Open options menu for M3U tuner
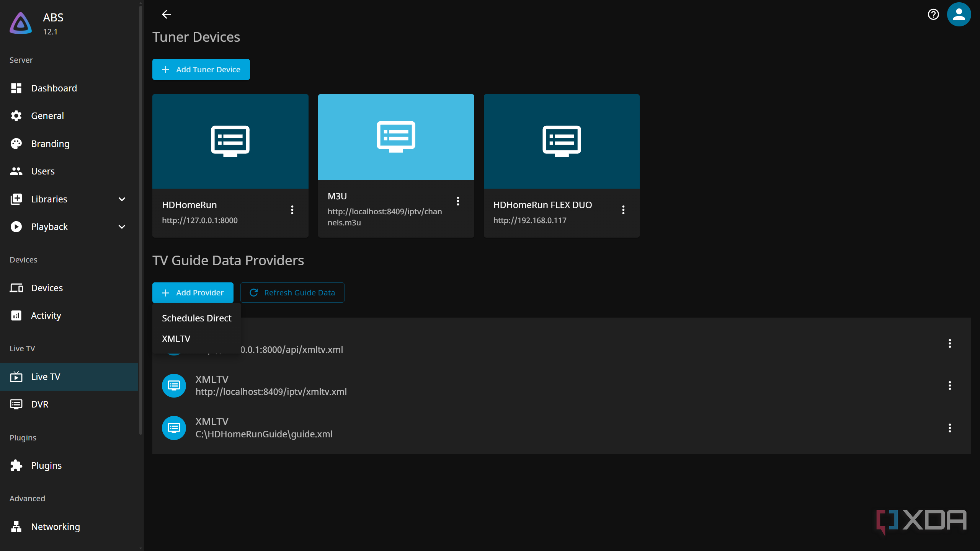Image resolution: width=980 pixels, height=551 pixels. coord(458,201)
